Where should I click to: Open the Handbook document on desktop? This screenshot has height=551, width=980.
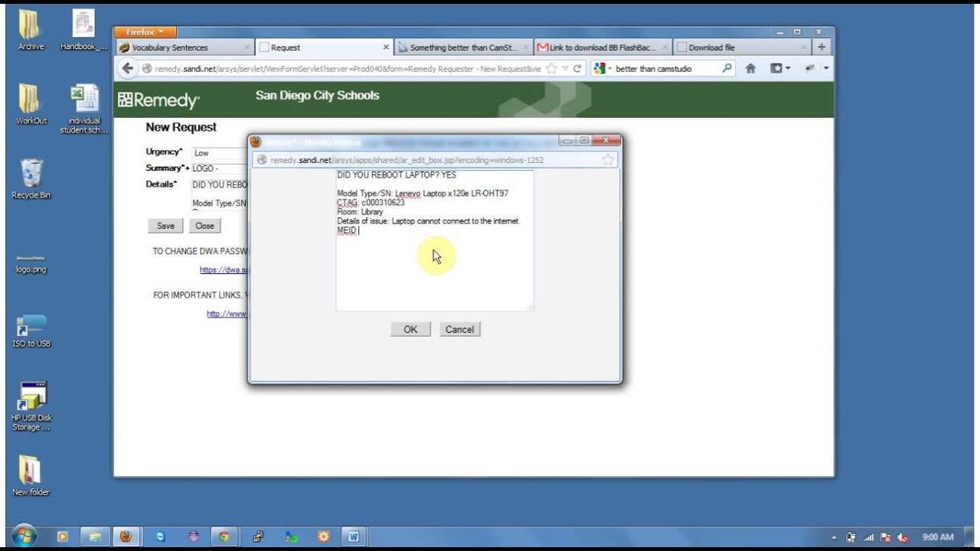pos(83,30)
